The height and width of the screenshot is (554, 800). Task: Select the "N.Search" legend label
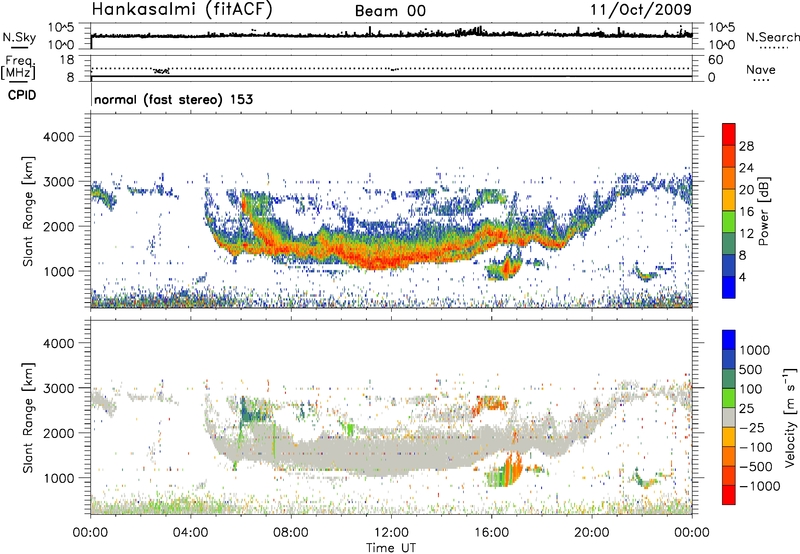pyautogui.click(x=772, y=37)
